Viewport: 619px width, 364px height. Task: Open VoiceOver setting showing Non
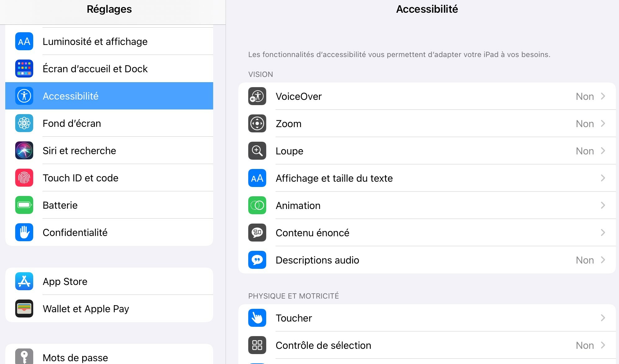pyautogui.click(x=585, y=96)
